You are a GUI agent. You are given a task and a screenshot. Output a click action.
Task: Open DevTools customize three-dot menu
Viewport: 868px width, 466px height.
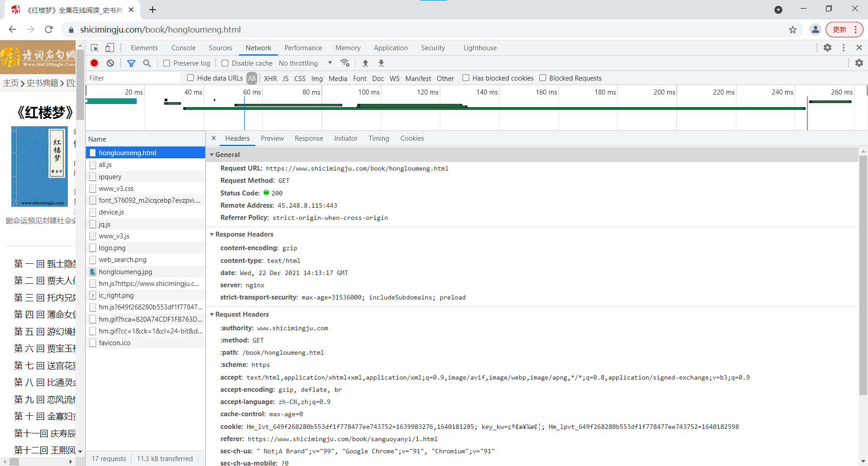(844, 48)
